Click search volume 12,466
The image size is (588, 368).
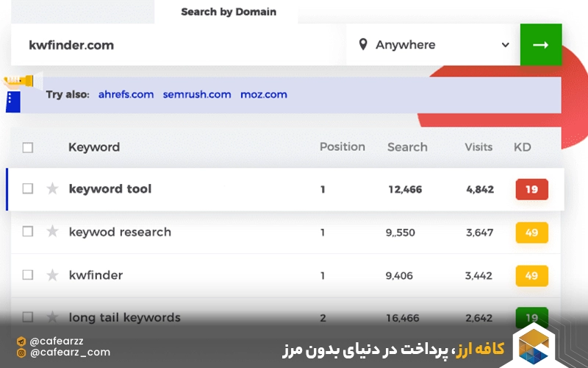[x=405, y=189]
